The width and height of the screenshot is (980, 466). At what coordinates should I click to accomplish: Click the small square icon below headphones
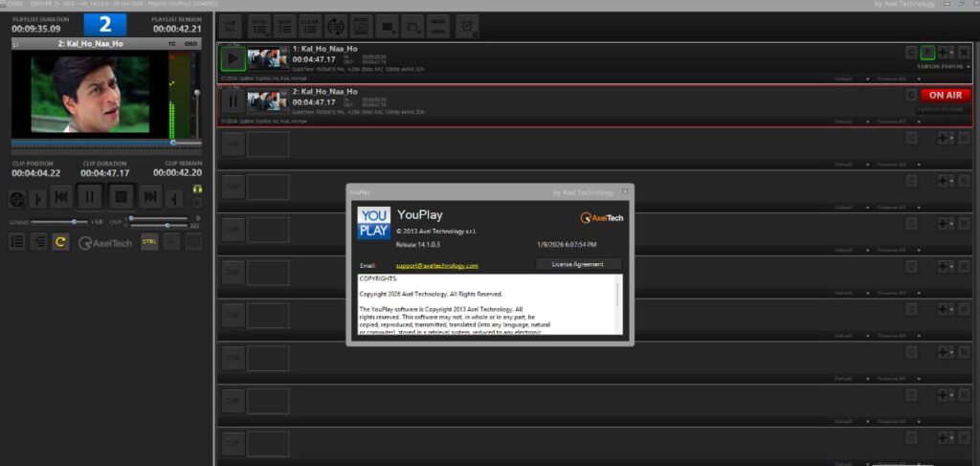pyautogui.click(x=197, y=203)
